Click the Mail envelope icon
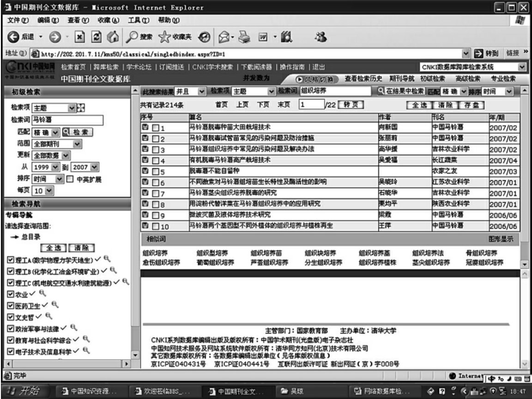The width and height of the screenshot is (532, 399). pos(224,37)
